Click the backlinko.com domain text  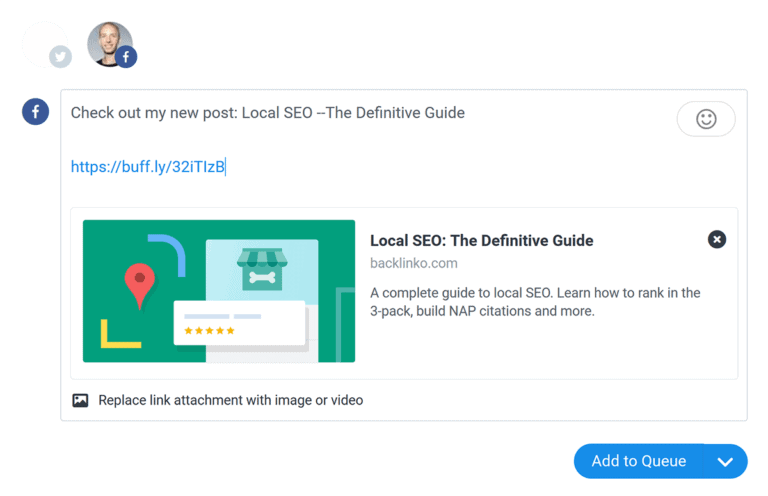[x=413, y=263]
